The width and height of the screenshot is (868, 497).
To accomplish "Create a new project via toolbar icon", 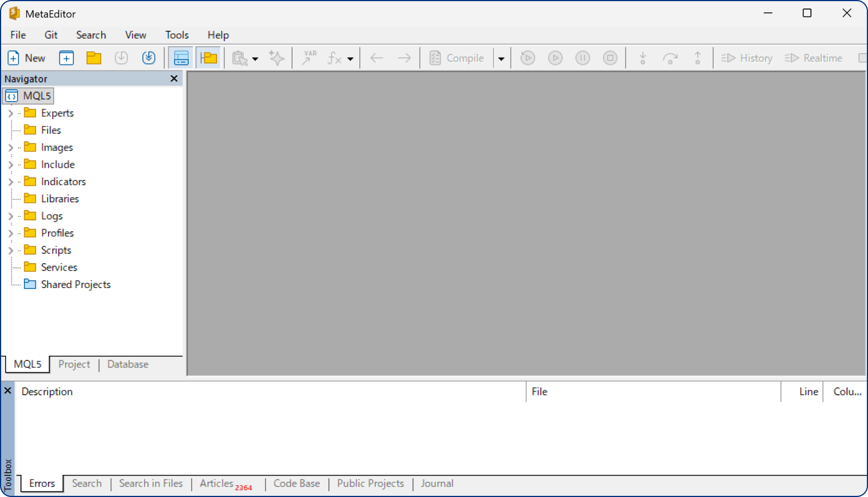I will (x=67, y=58).
